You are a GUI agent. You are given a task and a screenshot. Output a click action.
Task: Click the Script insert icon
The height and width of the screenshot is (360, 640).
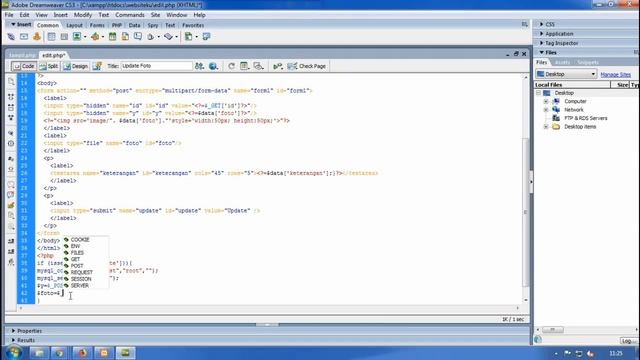(x=169, y=37)
